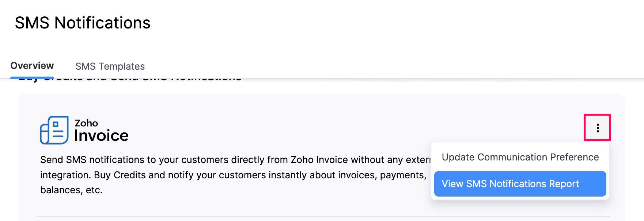Click the bold Invoice wordmark text
Screen dimensions: 644x221
[101, 136]
